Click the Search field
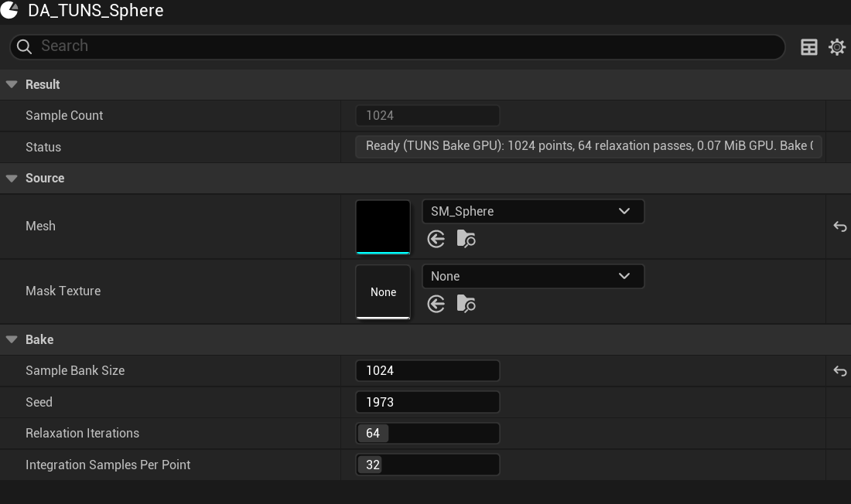Viewport: 851px width, 504px height. click(x=398, y=46)
